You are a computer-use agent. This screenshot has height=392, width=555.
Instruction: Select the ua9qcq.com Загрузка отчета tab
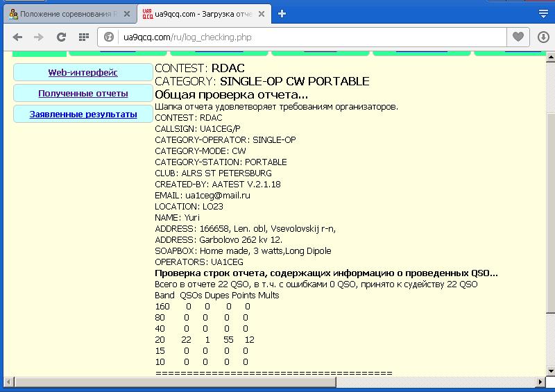204,14
